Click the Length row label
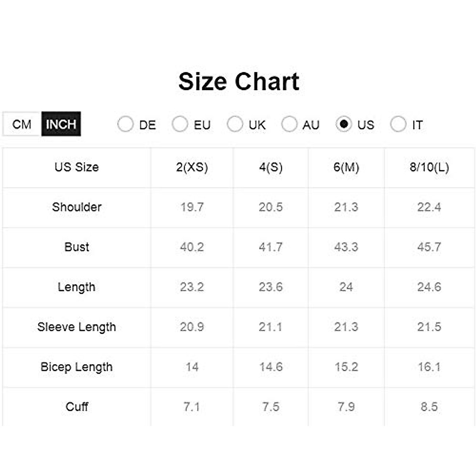The width and height of the screenshot is (476, 476). click(x=77, y=287)
